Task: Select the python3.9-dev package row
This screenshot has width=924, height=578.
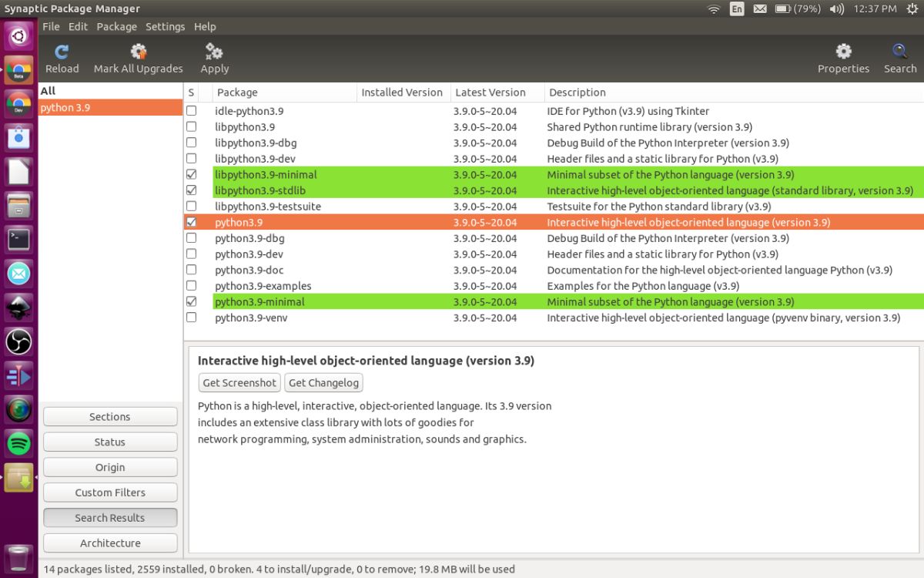Action: [554, 254]
